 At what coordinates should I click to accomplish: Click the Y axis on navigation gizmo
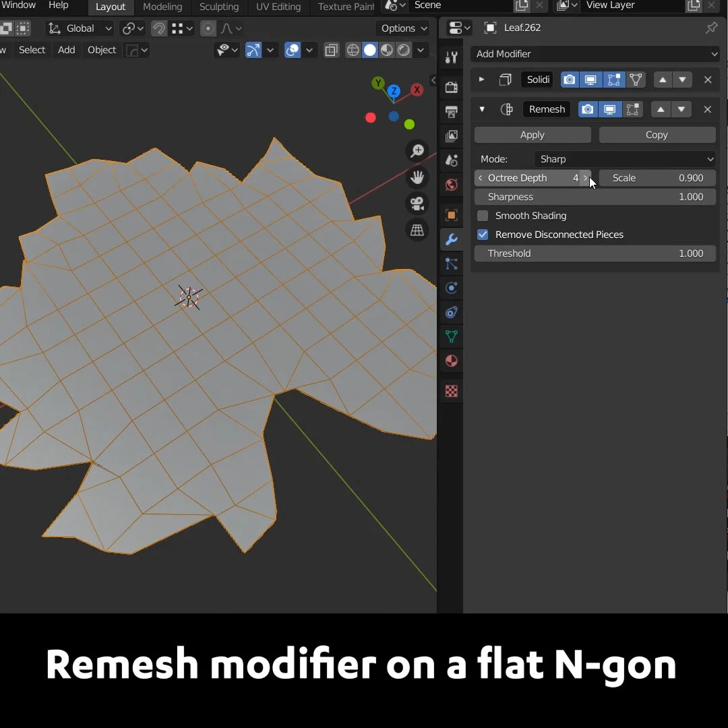(378, 83)
